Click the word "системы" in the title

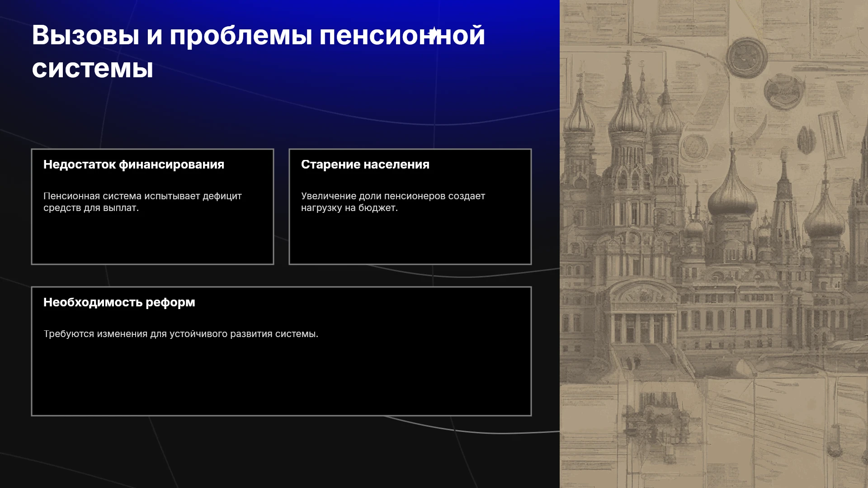(x=93, y=68)
